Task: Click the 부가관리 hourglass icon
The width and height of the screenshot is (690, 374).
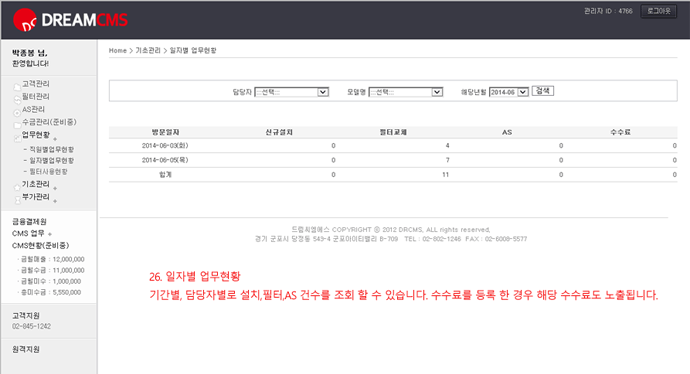Action: [x=17, y=200]
